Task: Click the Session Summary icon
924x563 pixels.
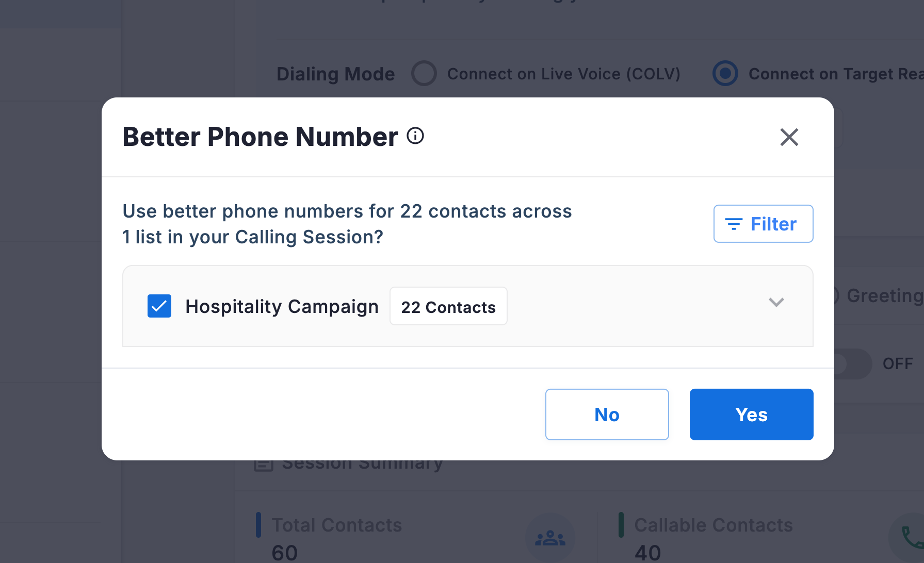Action: [x=264, y=465]
